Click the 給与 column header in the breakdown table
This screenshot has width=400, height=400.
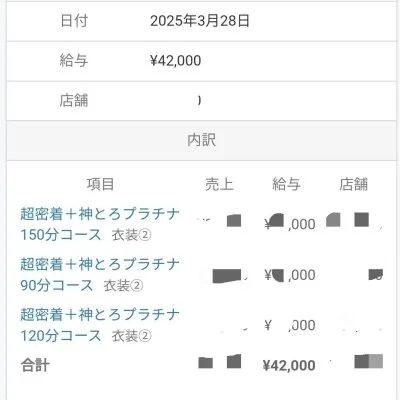pyautogui.click(x=286, y=184)
